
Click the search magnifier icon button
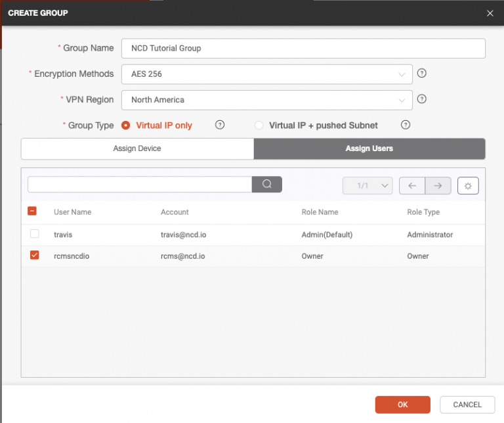coord(267,185)
